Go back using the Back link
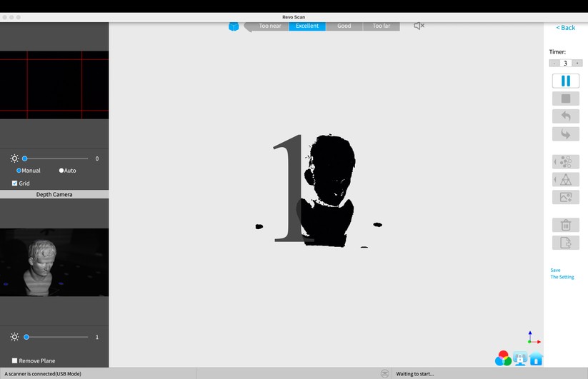Image resolution: width=588 pixels, height=379 pixels. click(565, 28)
